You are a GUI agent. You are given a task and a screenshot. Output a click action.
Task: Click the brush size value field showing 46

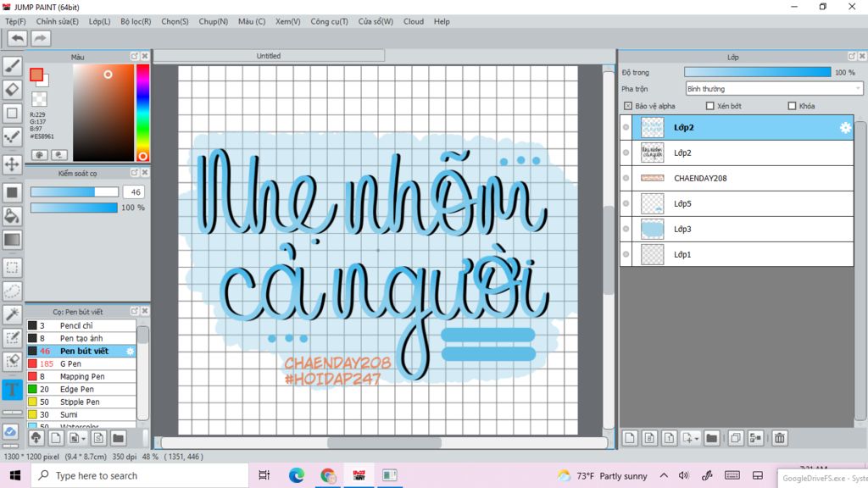[134, 192]
